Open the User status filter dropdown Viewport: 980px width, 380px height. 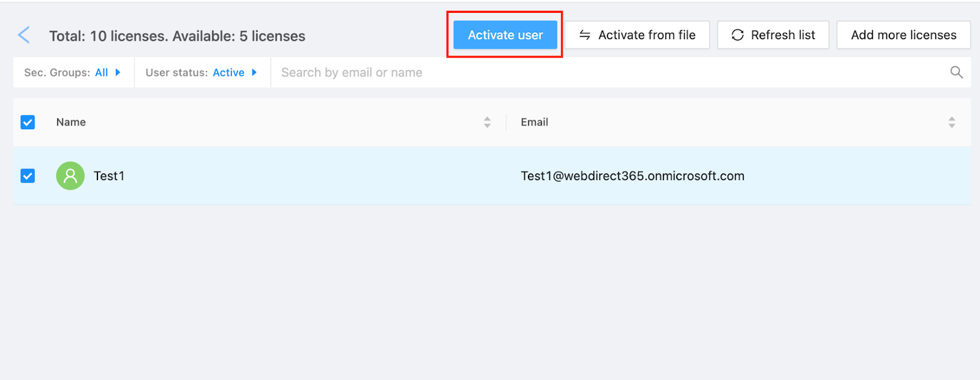point(201,72)
